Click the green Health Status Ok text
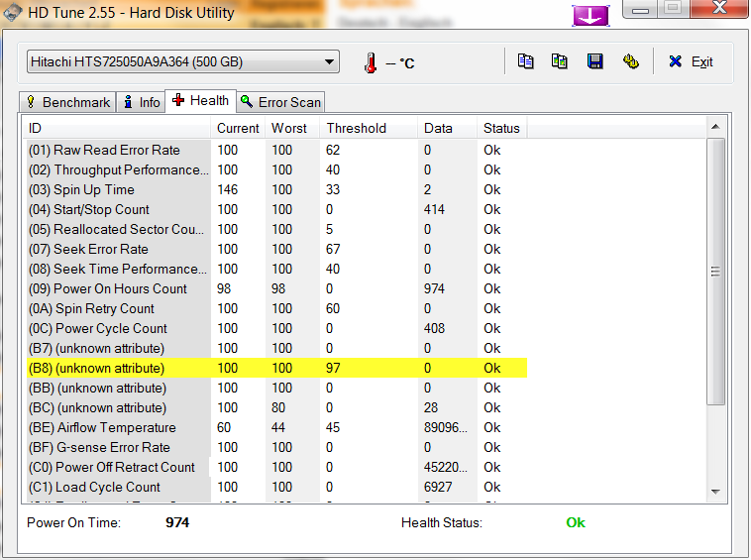Viewport: 751px width, 560px height. [576, 522]
